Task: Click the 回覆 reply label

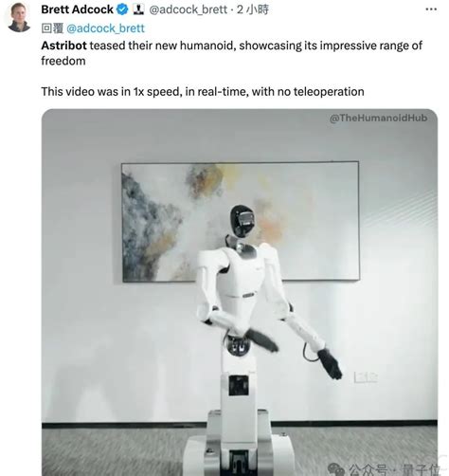Action: [52, 28]
